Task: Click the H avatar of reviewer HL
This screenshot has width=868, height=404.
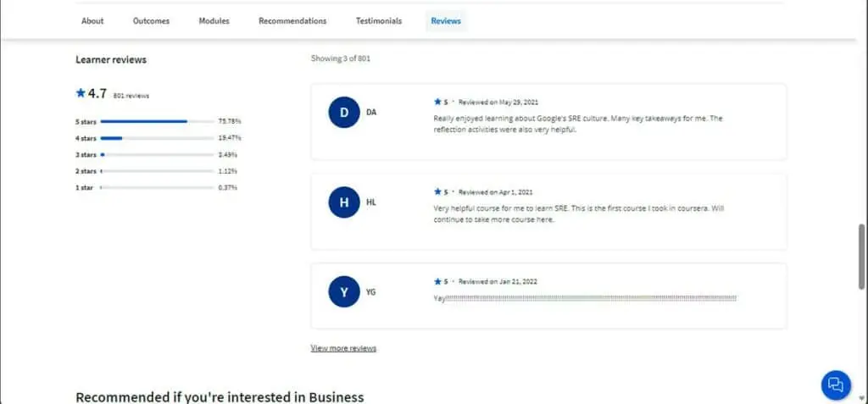Action: (344, 202)
